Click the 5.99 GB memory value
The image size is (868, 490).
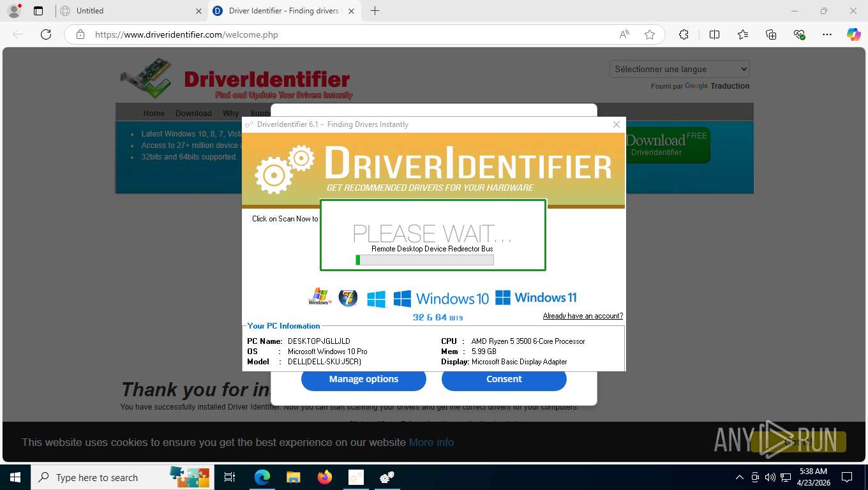[x=484, y=352]
